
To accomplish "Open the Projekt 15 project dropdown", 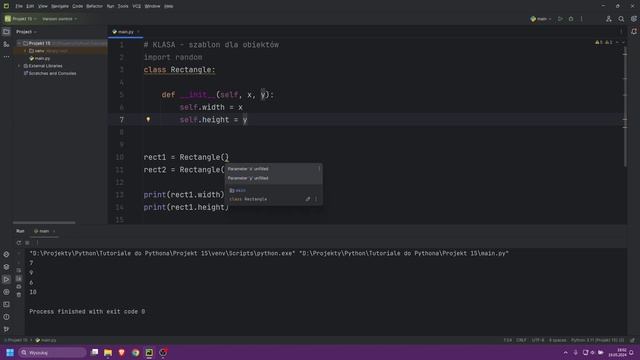I will (20, 19).
